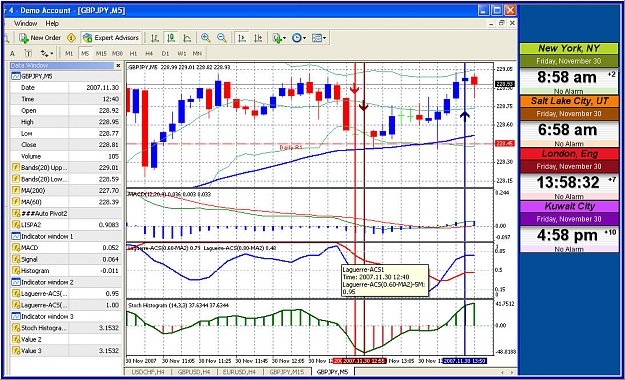The image size is (625, 380).
Task: Select the H4 timeframe
Action: (149, 53)
